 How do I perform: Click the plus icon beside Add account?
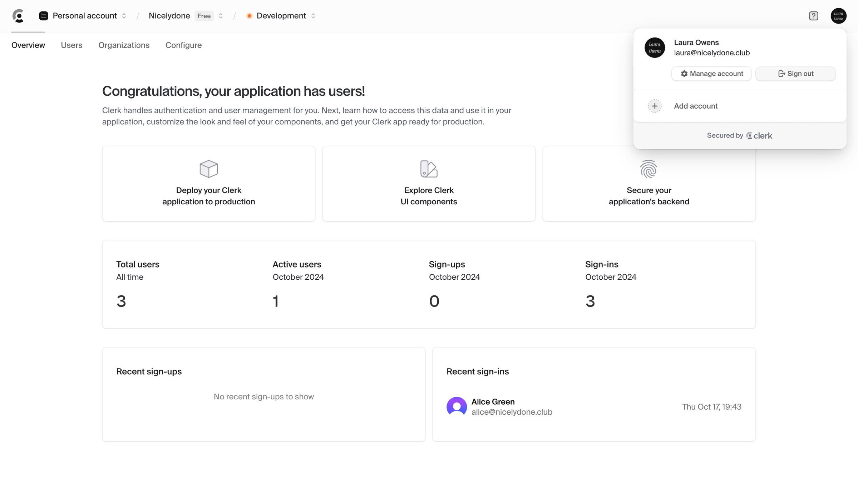tap(655, 106)
